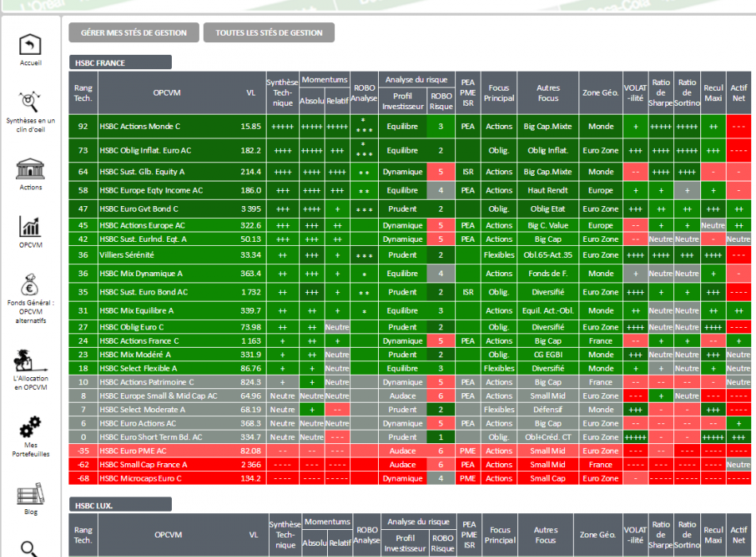Open HSBC Actions Patrimoine C fund

pos(146,382)
